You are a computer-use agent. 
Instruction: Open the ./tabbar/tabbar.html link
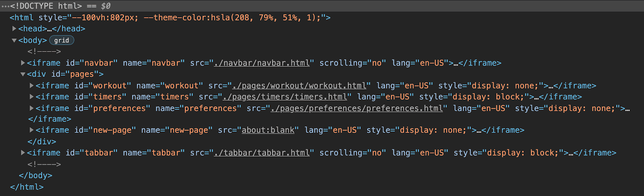pos(262,153)
